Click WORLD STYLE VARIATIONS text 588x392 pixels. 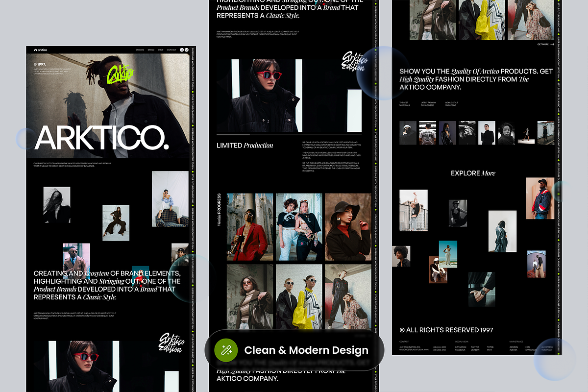click(x=452, y=104)
